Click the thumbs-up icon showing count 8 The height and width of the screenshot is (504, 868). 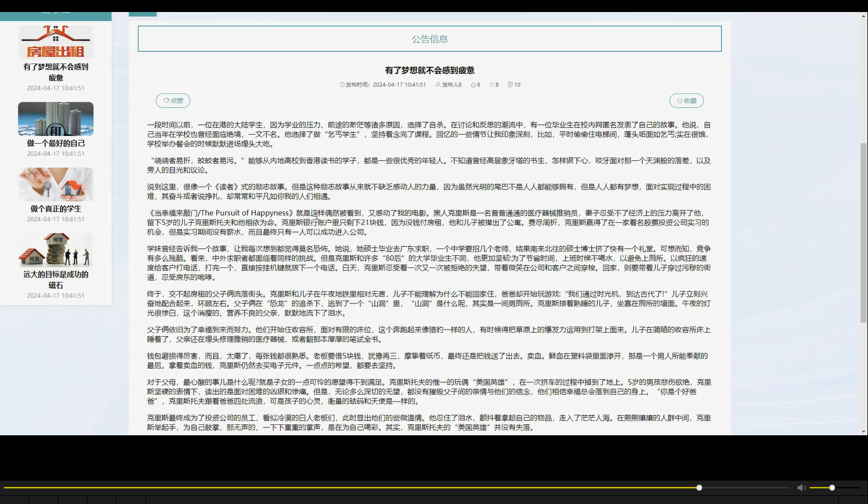(472, 84)
